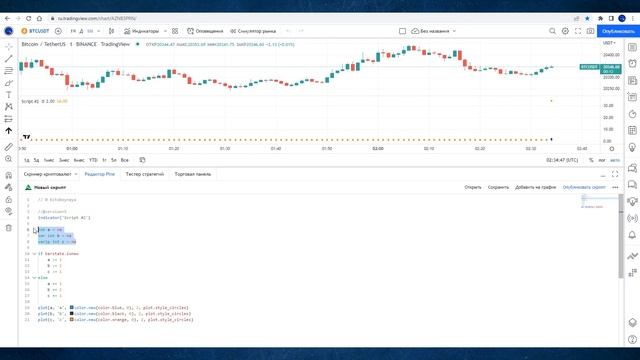Open the help center question icon
640x360 pixels.
click(632, 339)
